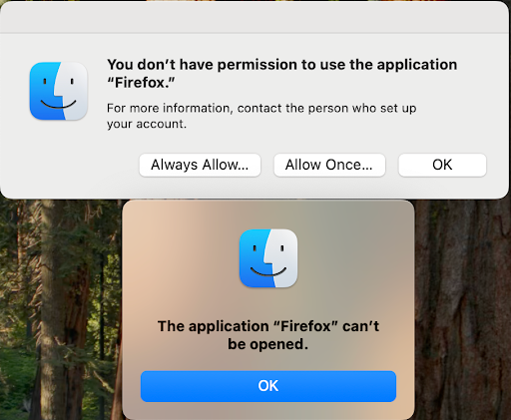The image size is (511, 420).
Task: Click the permission dialog's empty title bar
Action: tap(255, 17)
